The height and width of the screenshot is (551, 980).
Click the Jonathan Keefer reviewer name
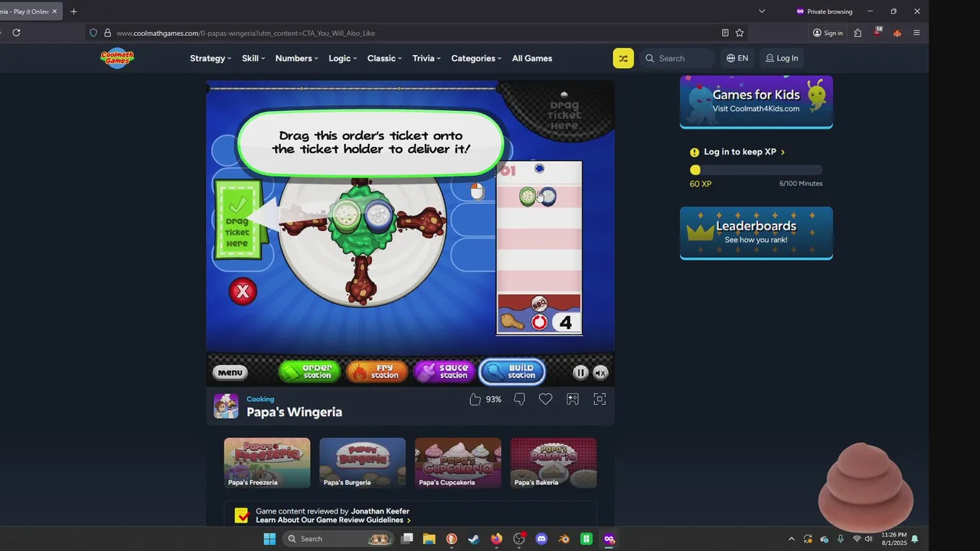(x=381, y=511)
